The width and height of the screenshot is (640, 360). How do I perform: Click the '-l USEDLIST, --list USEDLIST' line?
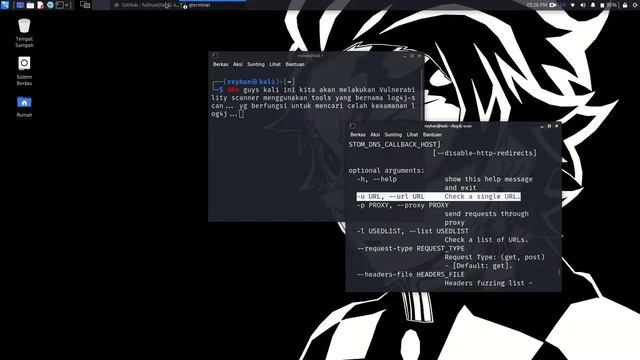click(412, 231)
